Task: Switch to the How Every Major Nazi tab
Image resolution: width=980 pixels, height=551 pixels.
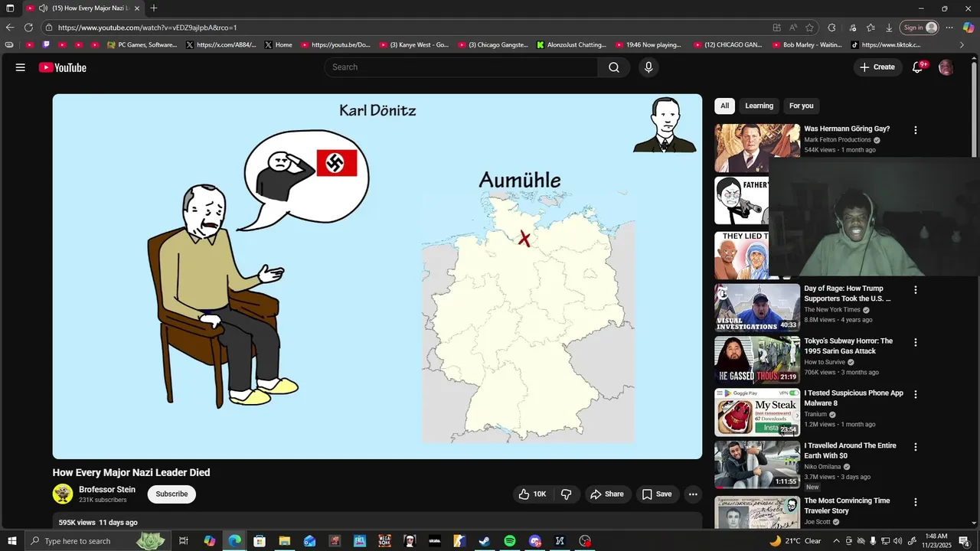Action: (x=83, y=8)
